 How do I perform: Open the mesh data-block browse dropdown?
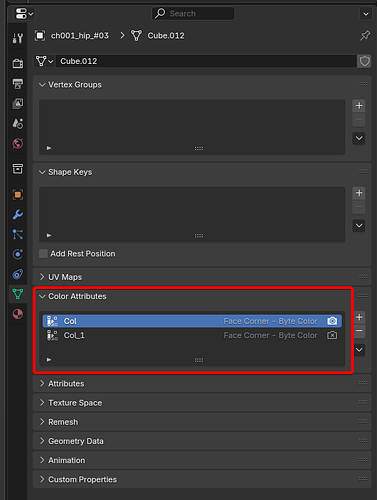(44, 61)
